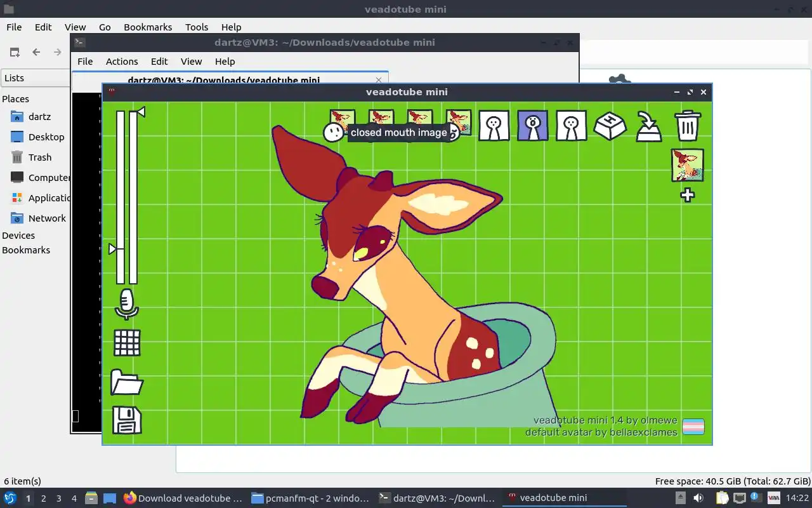
Task: Switch to Firefox Download veadotube task
Action: point(183,498)
